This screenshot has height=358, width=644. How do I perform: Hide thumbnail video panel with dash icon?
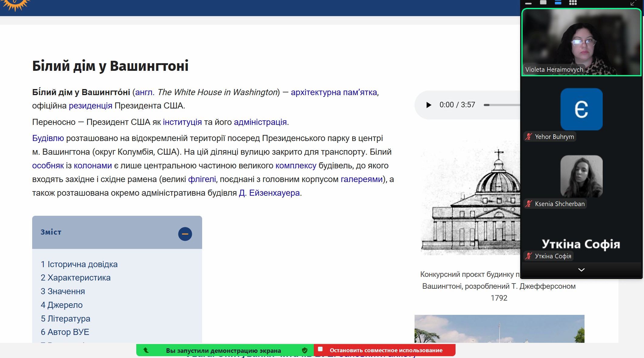pyautogui.click(x=528, y=3)
